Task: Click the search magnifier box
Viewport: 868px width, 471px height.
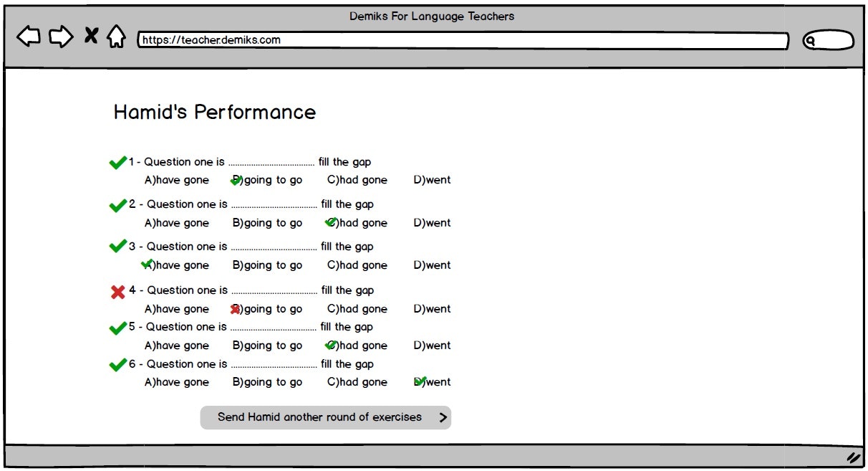Action: (x=829, y=41)
